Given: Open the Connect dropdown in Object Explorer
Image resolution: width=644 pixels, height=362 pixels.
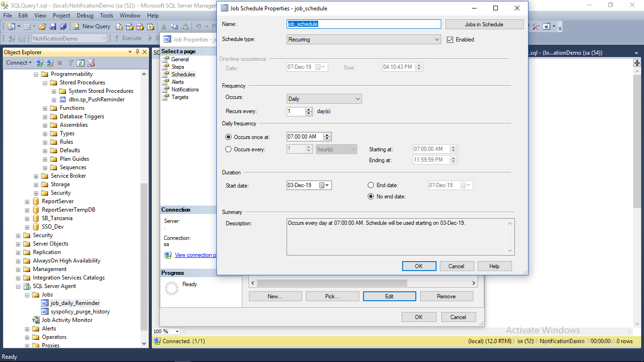Looking at the screenshot, I should [19, 63].
